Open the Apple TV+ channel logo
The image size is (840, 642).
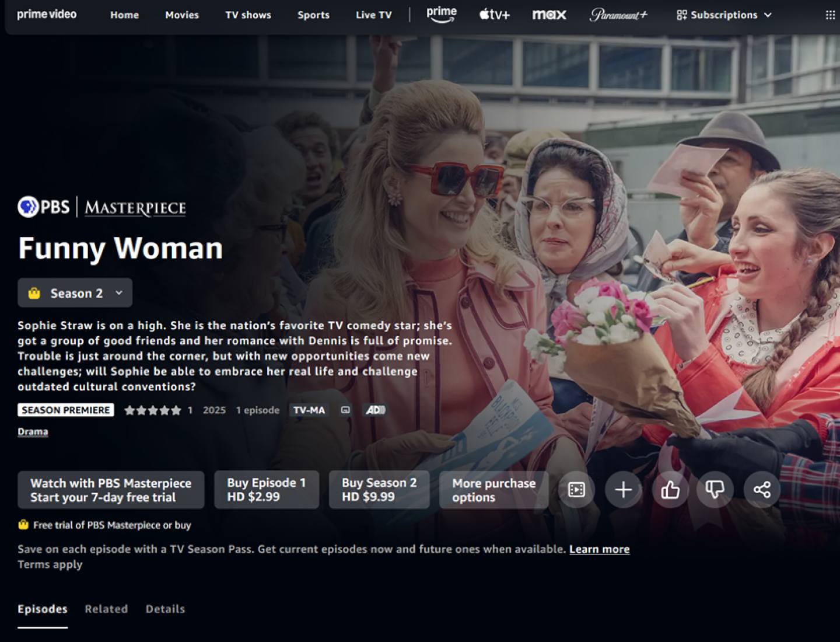(494, 15)
